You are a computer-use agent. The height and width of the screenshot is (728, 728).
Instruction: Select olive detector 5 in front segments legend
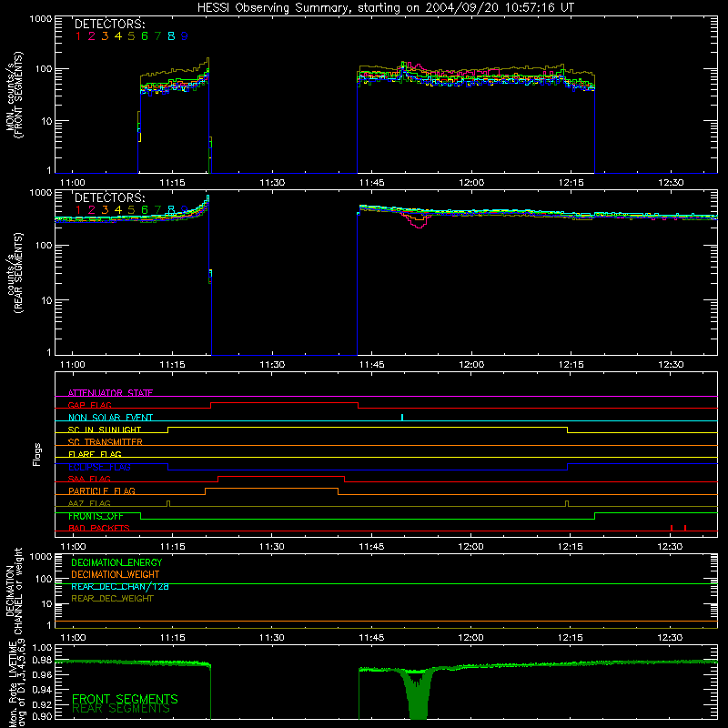pos(131,36)
